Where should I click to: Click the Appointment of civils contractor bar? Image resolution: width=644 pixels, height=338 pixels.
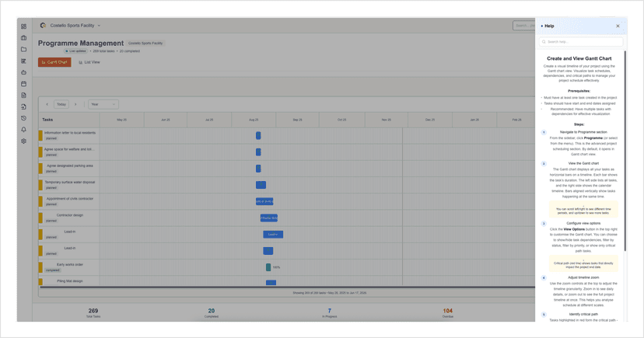coord(264,201)
